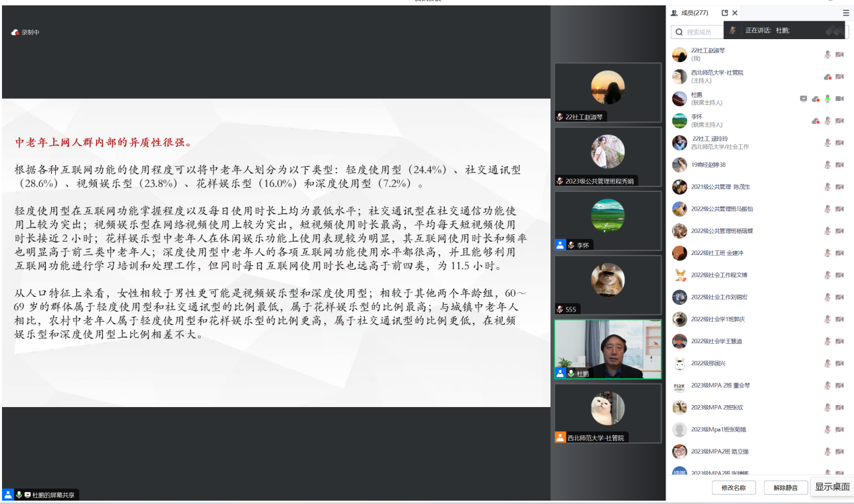Click the screen share icon beside 杜鹏

click(x=803, y=99)
